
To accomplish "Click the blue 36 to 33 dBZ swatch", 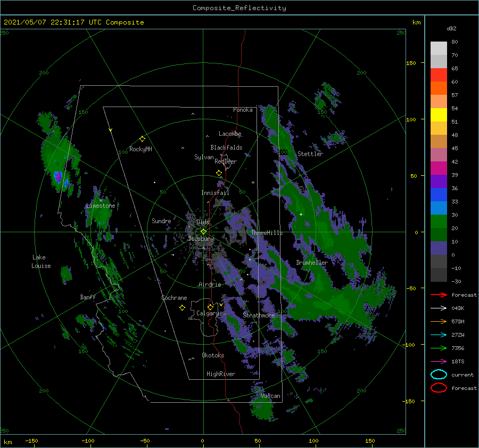I will pyautogui.click(x=439, y=195).
